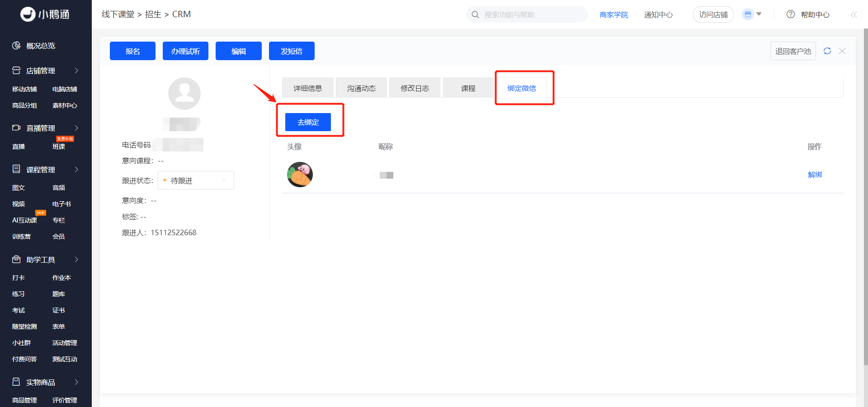Image resolution: width=868 pixels, height=407 pixels.
Task: Click 线下课堂 breadcrumb
Action: [x=118, y=14]
